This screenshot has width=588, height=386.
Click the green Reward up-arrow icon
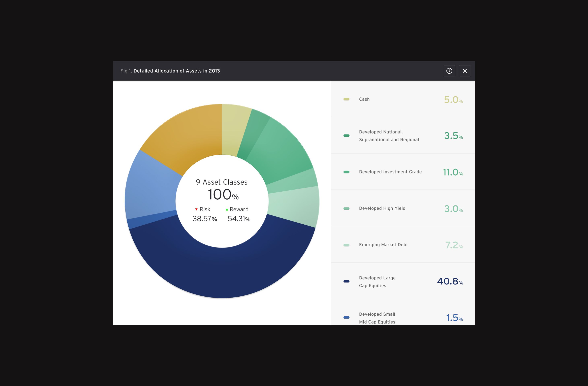227,209
